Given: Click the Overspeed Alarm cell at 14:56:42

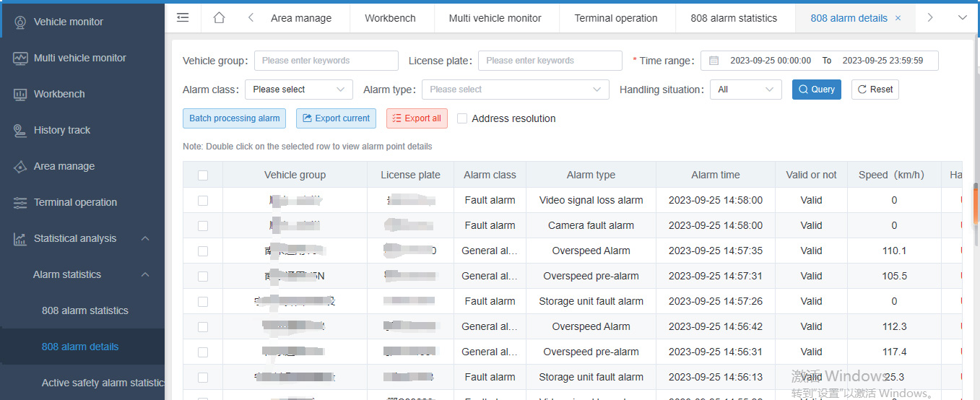Looking at the screenshot, I should coord(591,326).
